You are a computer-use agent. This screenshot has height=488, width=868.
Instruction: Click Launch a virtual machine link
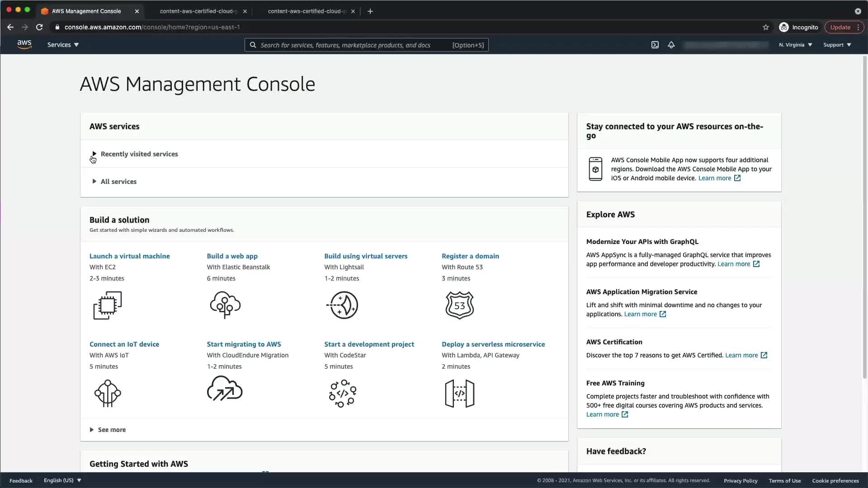tap(130, 256)
